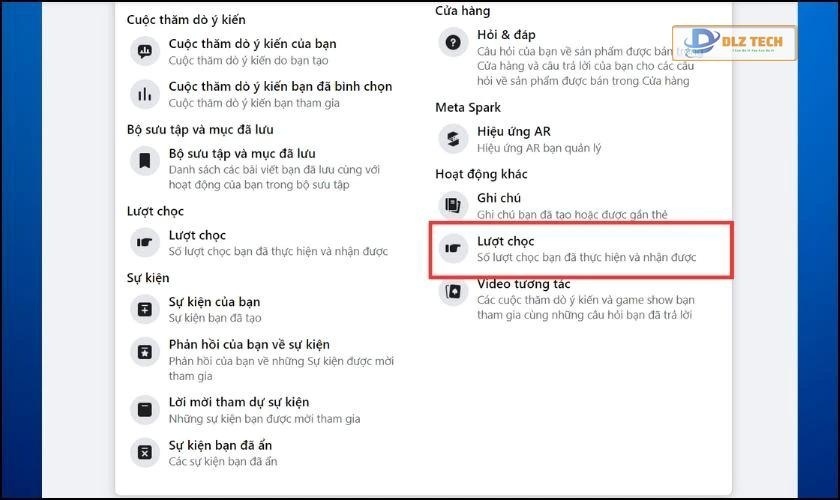Screen dimensions: 840x500
Task: Open the calendar icon for "Lời mời tham dự sự kiện"
Action: tap(145, 410)
